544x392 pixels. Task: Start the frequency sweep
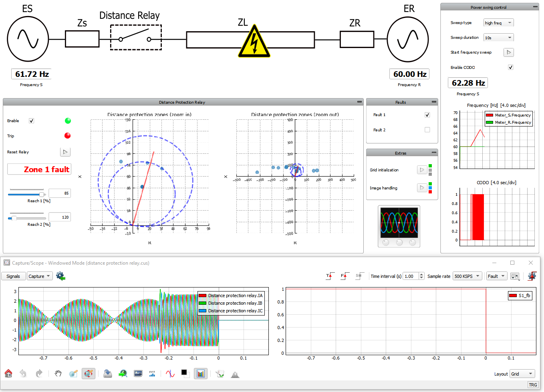(x=508, y=52)
